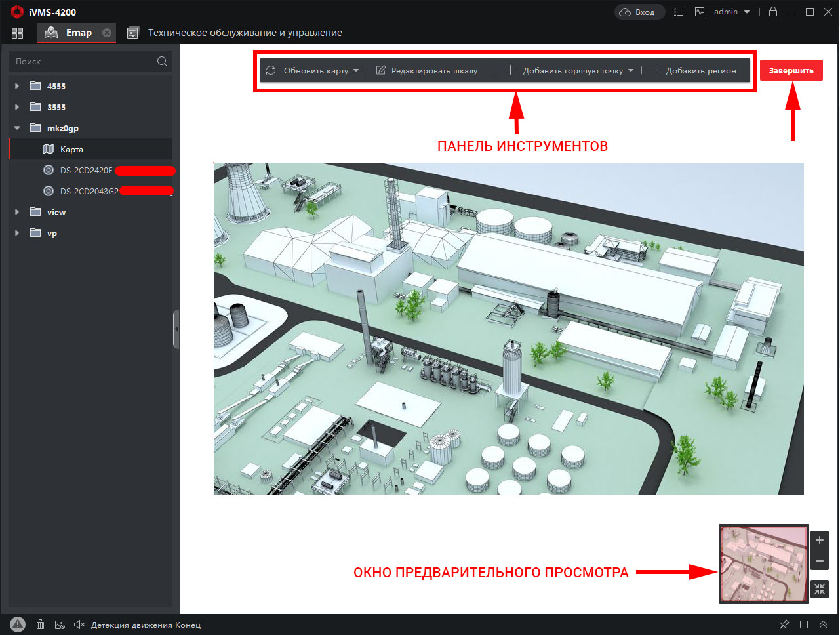This screenshot has height=635, width=840.
Task: Toggle the alarm sound speaker icon
Action: tap(79, 625)
